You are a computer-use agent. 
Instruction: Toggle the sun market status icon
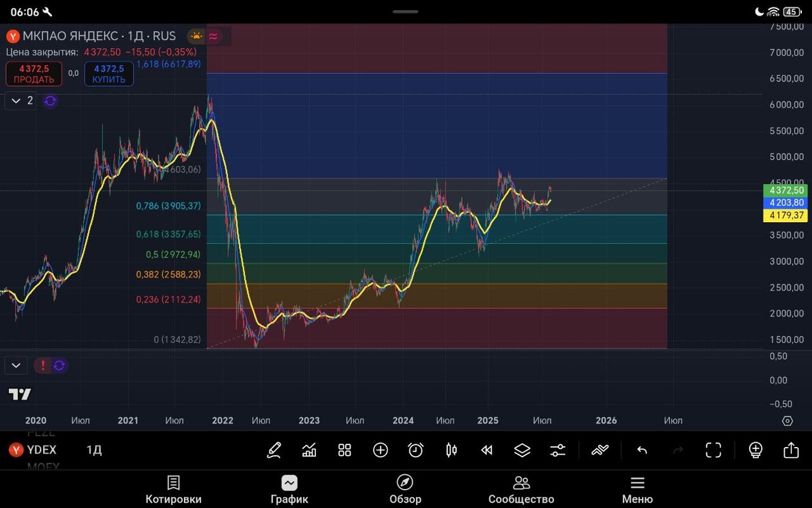197,37
